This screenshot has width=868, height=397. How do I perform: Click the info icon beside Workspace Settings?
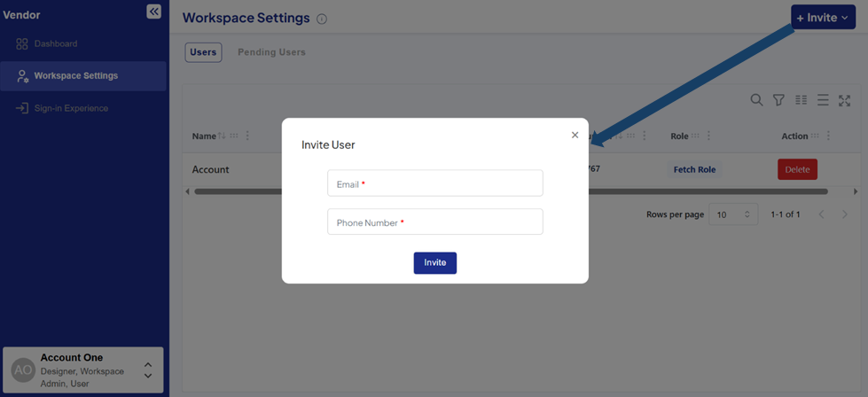(322, 19)
